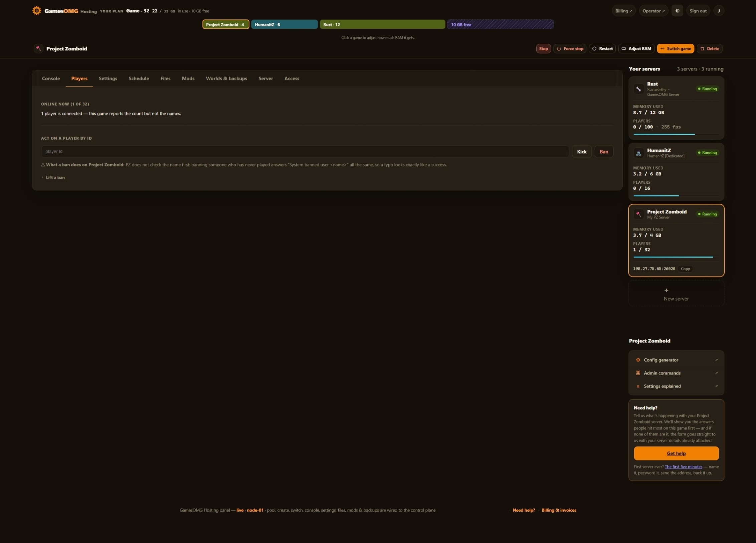The width and height of the screenshot is (756, 543).
Task: Open the Worlds & backups tab
Action: click(226, 78)
